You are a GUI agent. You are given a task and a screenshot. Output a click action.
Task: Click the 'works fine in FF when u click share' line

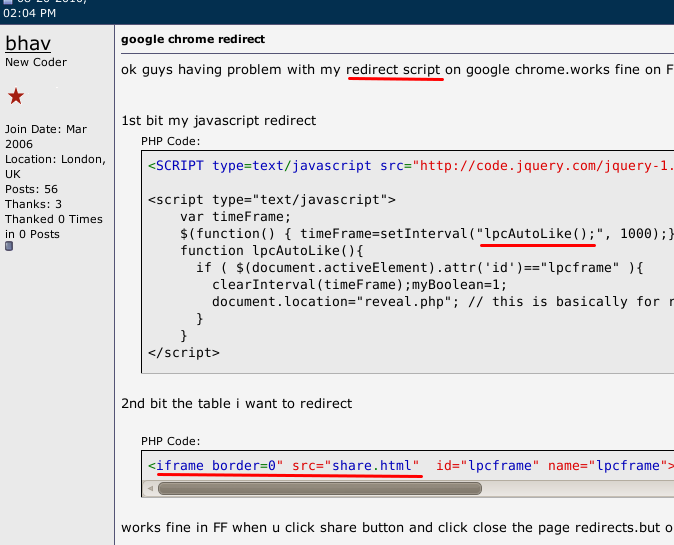click(x=398, y=528)
